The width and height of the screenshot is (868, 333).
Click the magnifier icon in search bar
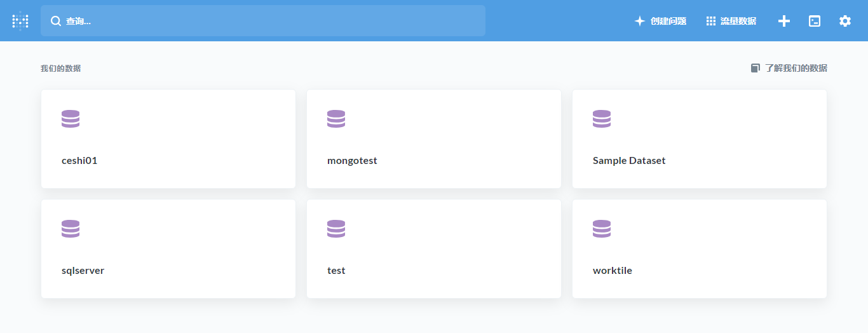[56, 21]
